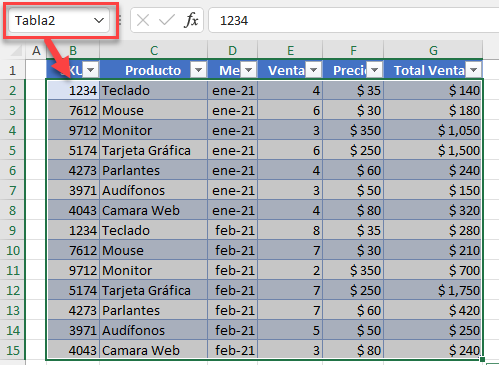Select the $ 250 price cell in row 12
This screenshot has height=365, width=499.
point(353,290)
